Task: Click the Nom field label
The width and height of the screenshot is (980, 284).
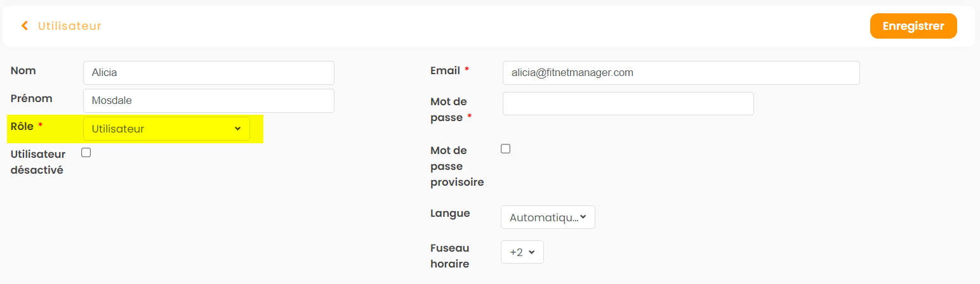Action: pos(23,71)
